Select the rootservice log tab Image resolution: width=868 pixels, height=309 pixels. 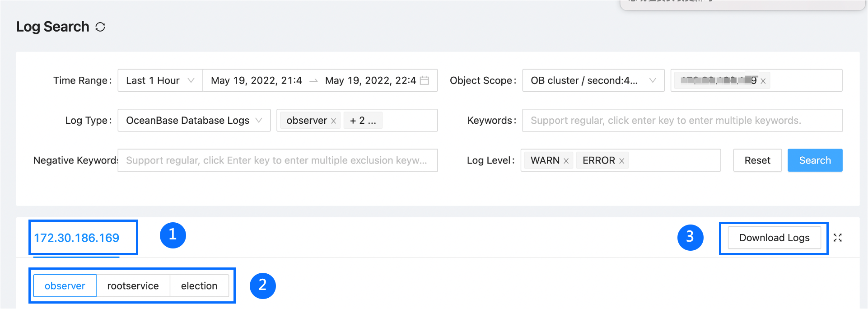point(133,286)
